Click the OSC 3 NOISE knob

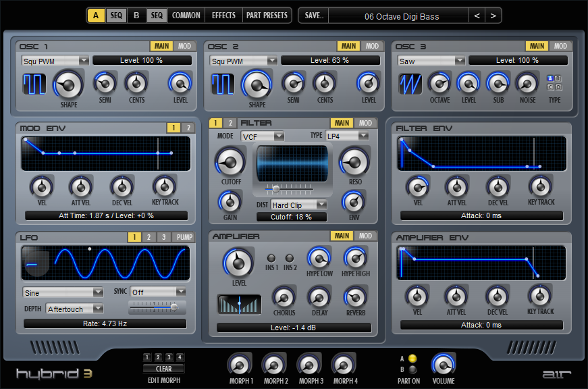click(527, 83)
